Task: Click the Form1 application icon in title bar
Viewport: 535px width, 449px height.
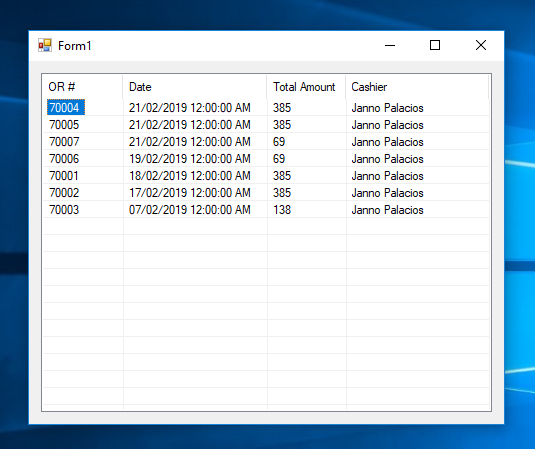Action: click(45, 45)
